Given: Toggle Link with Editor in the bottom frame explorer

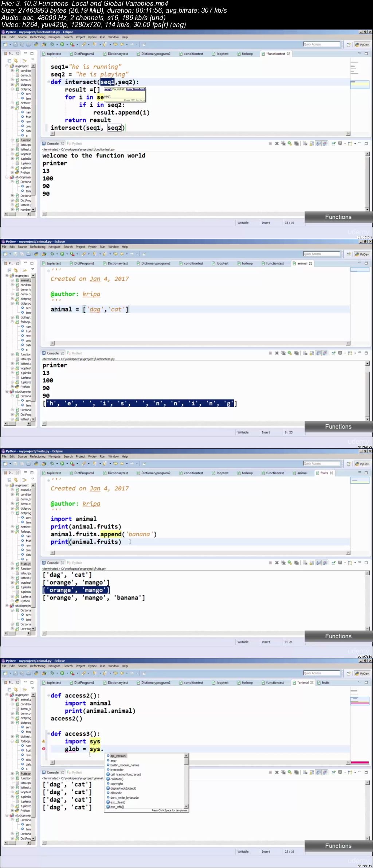Looking at the screenshot, I should coord(16,689).
